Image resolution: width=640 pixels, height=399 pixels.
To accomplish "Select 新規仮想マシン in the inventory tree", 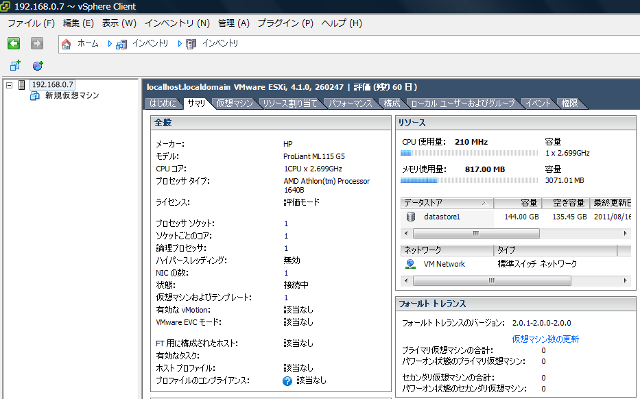I will tap(72, 96).
